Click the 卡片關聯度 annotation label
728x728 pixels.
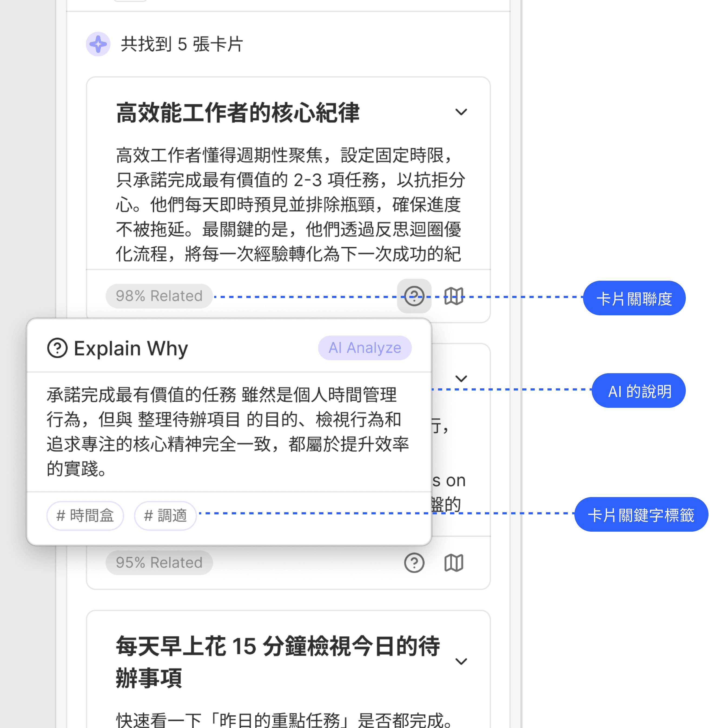[x=634, y=298]
